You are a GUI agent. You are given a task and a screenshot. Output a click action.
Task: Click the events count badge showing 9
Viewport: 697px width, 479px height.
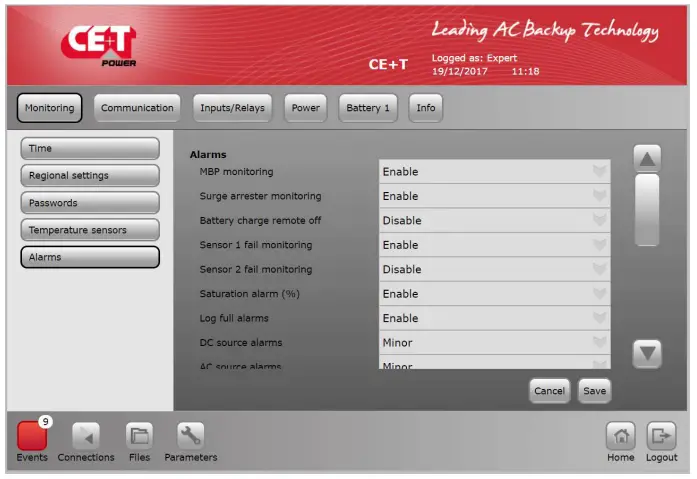[x=45, y=421]
